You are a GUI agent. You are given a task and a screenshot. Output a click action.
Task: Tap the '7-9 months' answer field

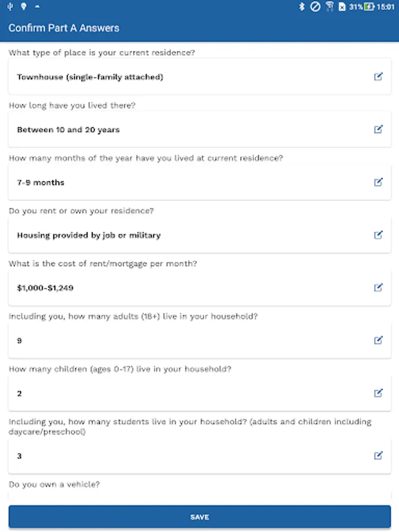[x=177, y=183]
